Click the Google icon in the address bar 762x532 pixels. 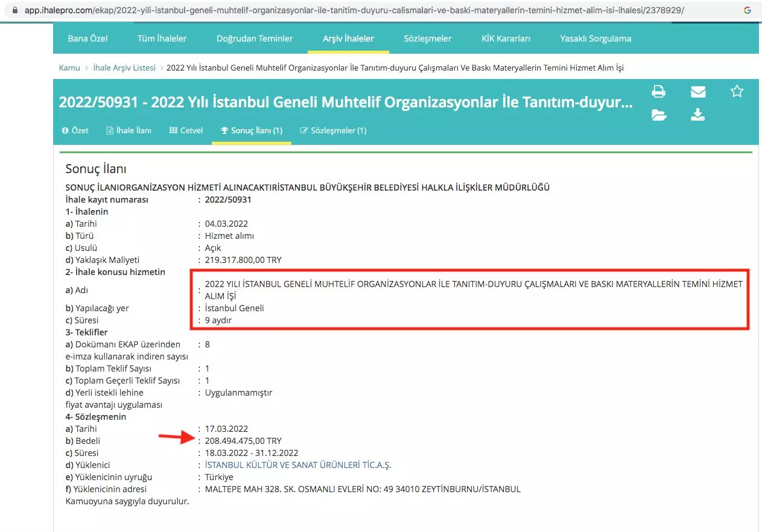[748, 10]
